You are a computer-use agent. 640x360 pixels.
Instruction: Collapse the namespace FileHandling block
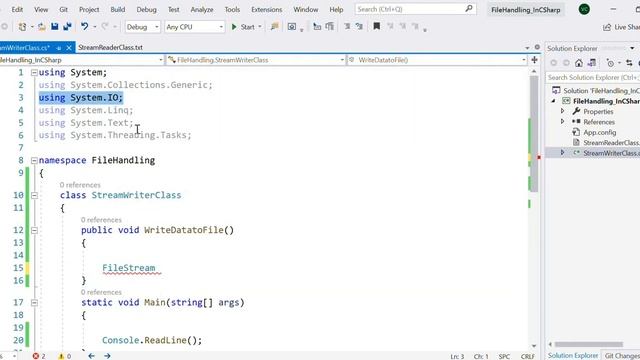click(34, 160)
